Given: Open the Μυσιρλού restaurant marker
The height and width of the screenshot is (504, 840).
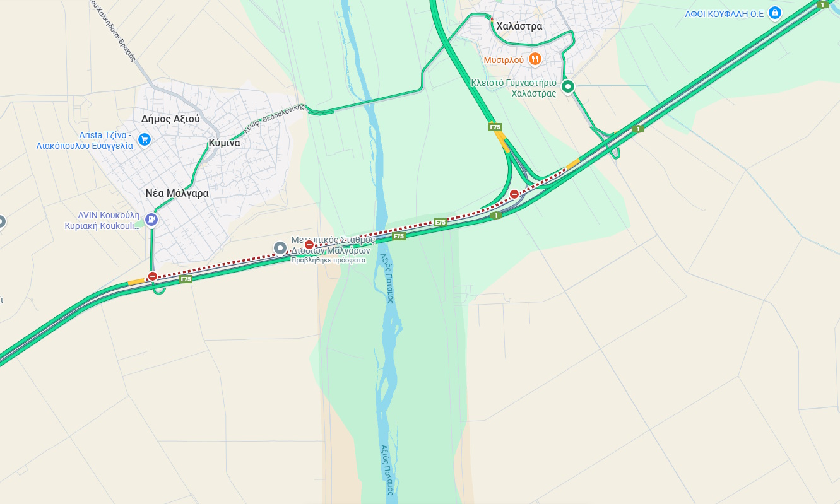Looking at the screenshot, I should pyautogui.click(x=535, y=59).
